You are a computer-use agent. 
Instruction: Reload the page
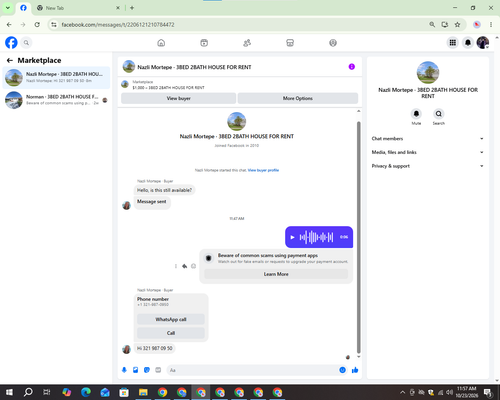coord(37,24)
